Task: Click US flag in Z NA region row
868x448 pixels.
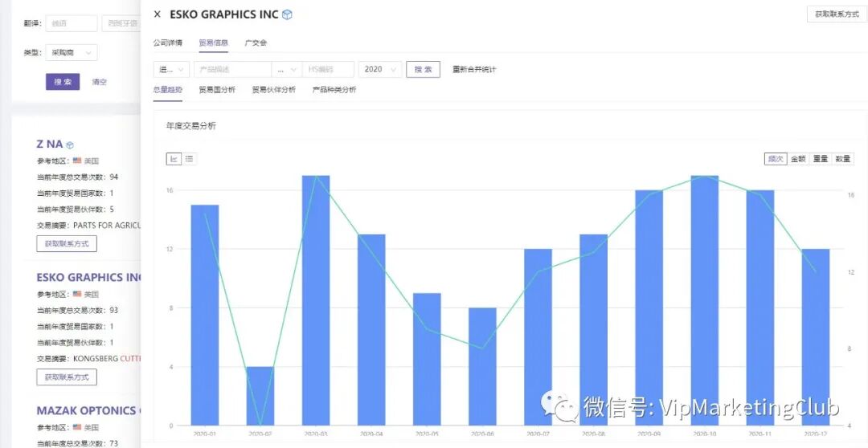Action: pyautogui.click(x=77, y=161)
